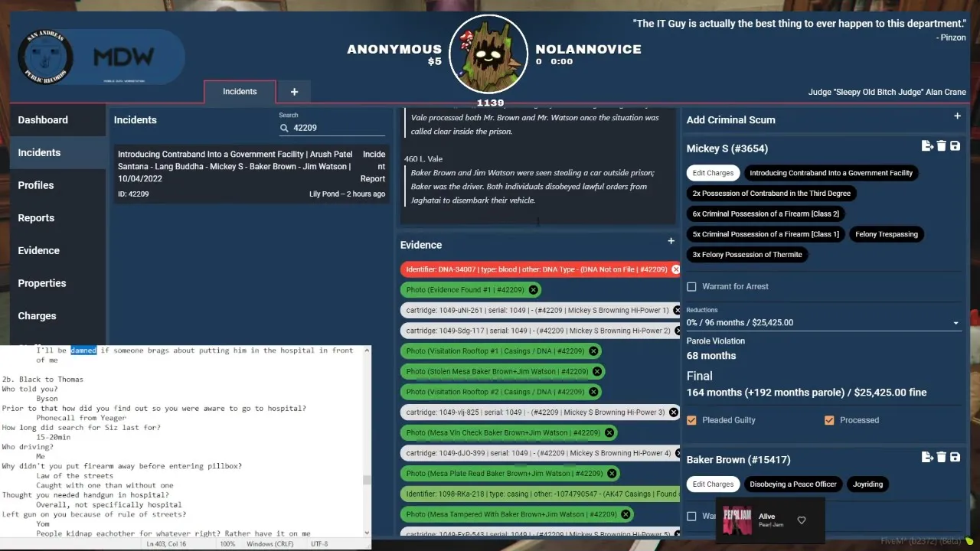Click the character avatar at top center
Screen dimensions: 980x551
click(x=488, y=53)
